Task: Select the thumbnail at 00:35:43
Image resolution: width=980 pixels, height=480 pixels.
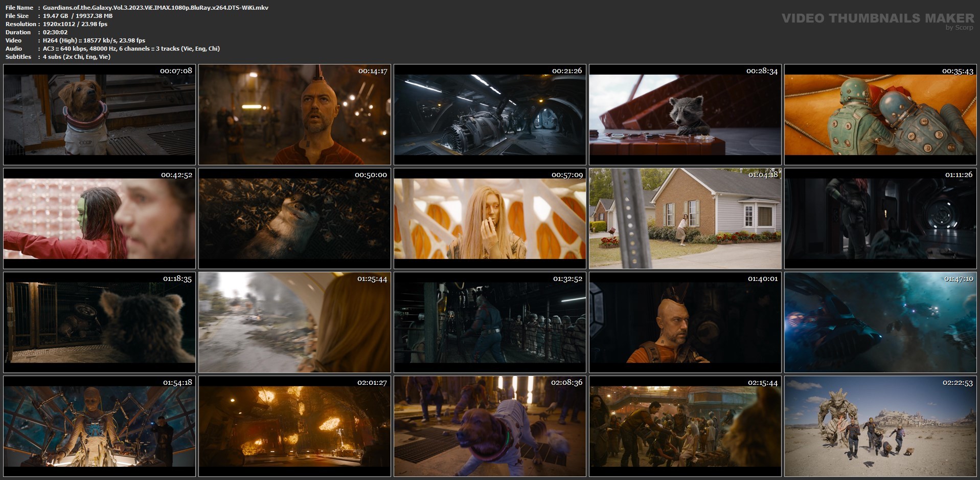Action: point(880,115)
